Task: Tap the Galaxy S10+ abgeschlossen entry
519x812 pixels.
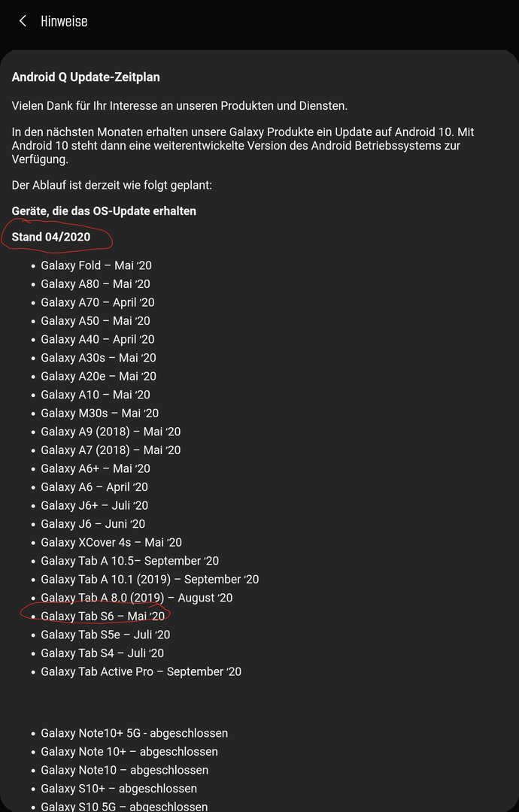Action: 119,789
